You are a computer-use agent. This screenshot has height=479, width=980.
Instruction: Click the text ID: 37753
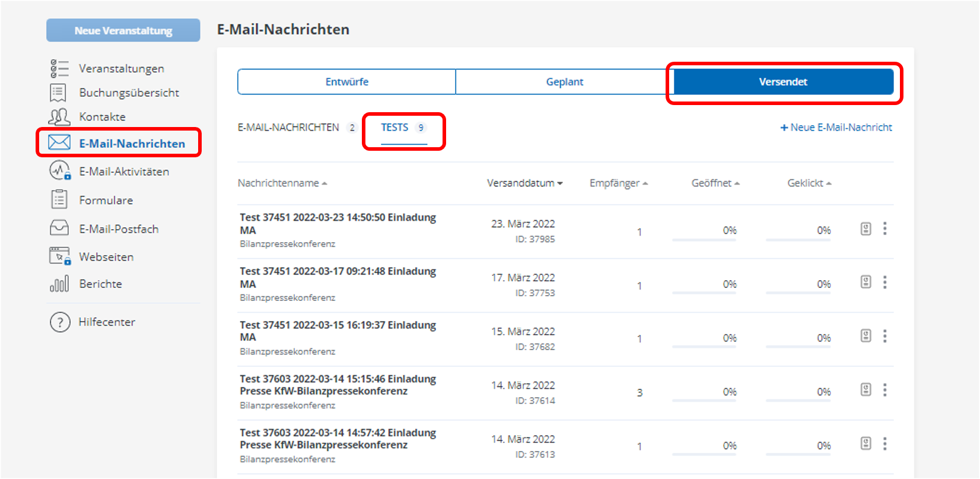535,293
